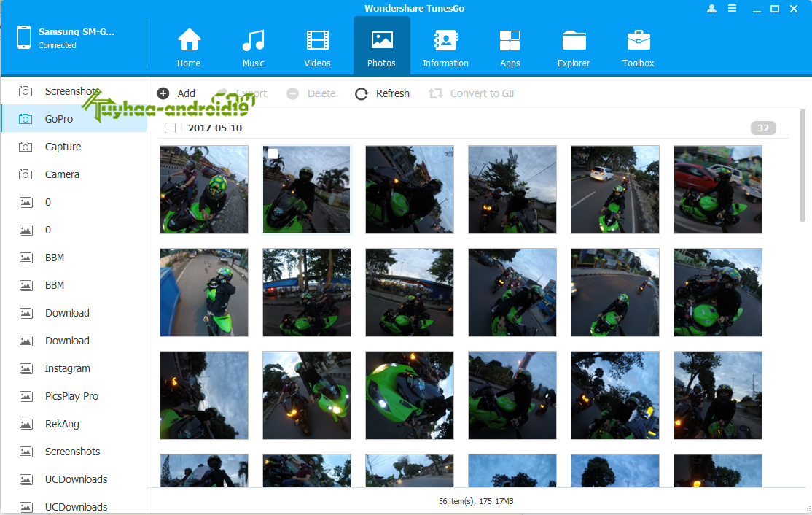Click the RekAng album icon

point(26,424)
